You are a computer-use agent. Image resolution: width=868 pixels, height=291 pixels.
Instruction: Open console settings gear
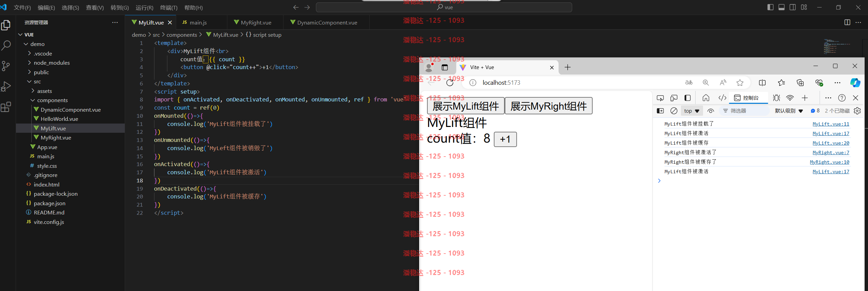(857, 111)
